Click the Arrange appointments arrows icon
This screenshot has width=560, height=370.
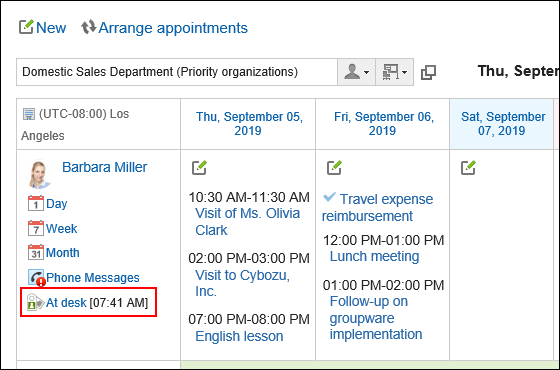click(x=88, y=27)
